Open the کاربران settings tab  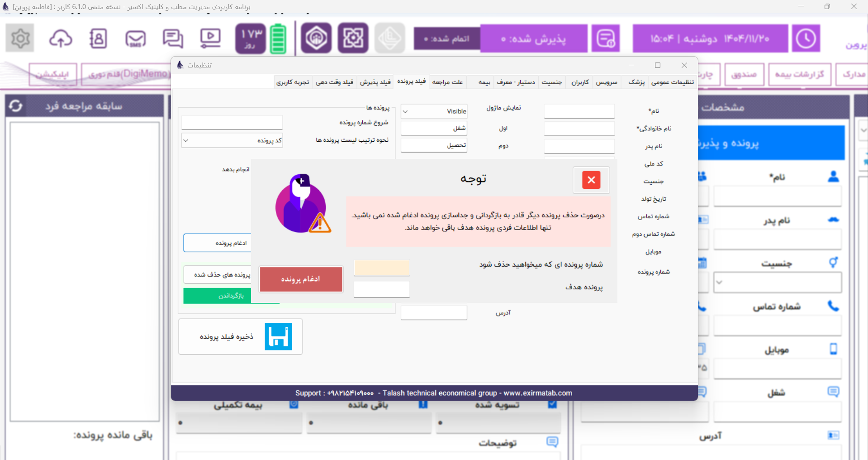point(580,82)
